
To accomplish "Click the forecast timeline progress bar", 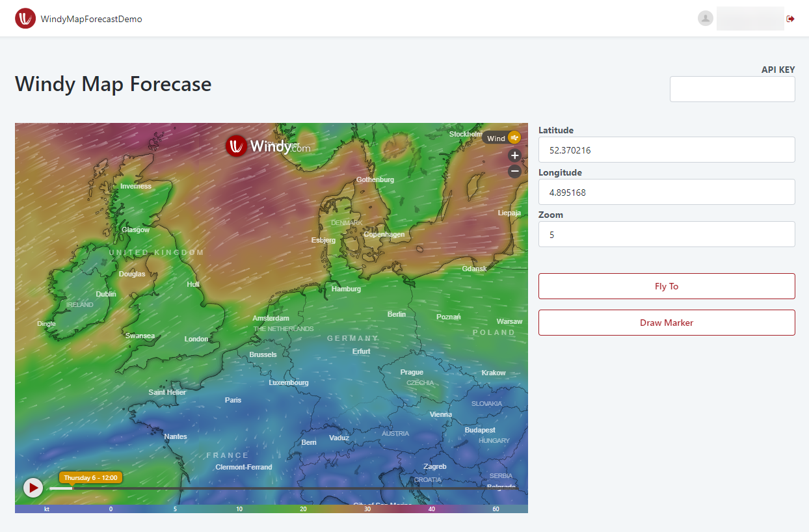I will pyautogui.click(x=284, y=488).
